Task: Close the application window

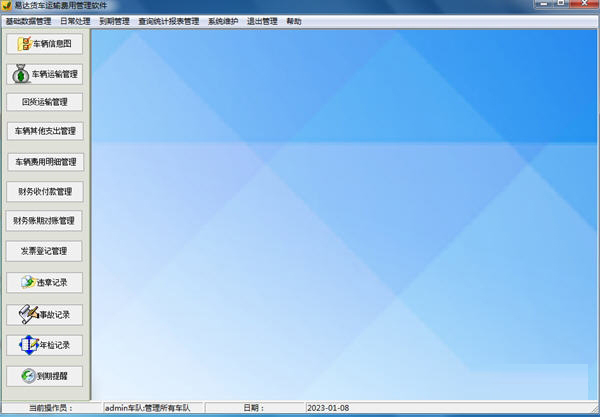Action: tap(584, 3)
